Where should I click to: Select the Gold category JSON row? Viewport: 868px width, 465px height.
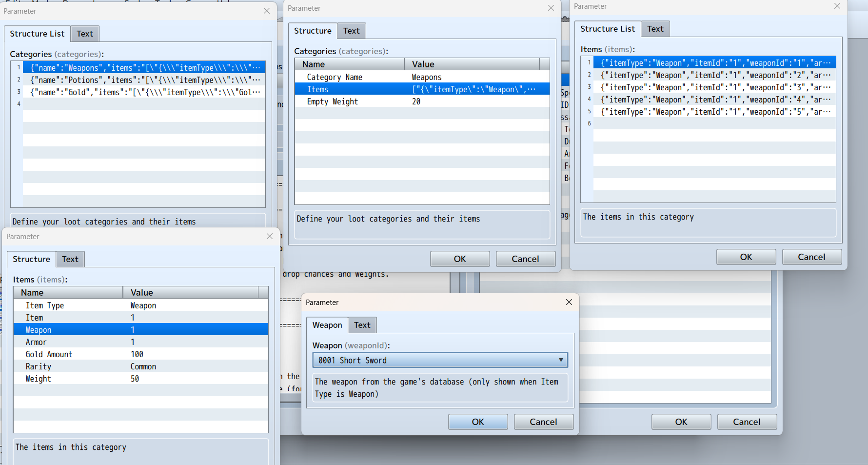(144, 92)
